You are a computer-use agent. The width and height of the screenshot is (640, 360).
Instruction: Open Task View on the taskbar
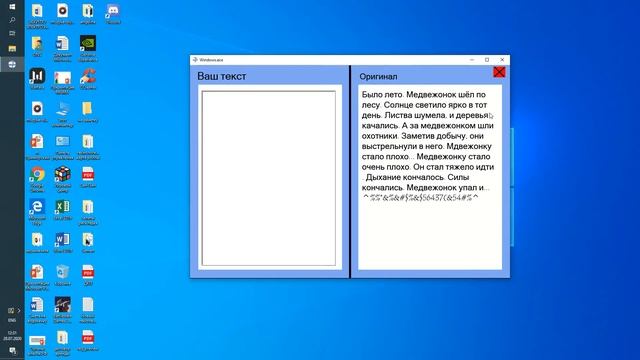pos(12,33)
